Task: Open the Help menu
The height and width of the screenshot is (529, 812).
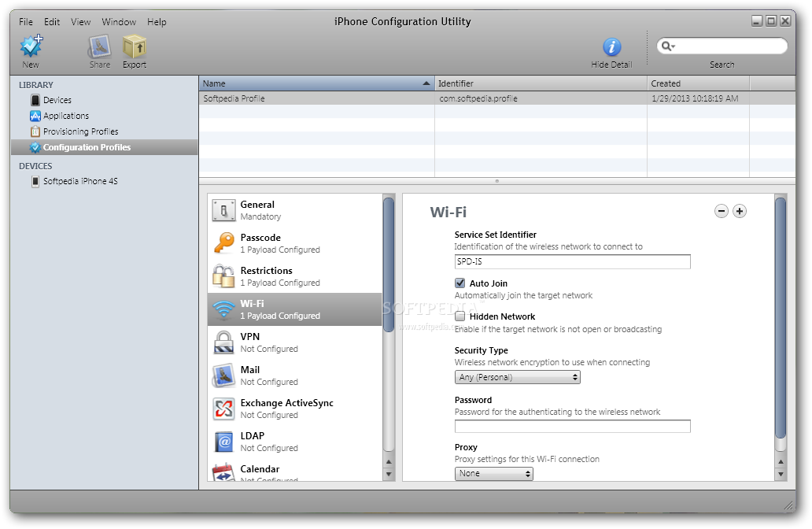Action: (157, 22)
